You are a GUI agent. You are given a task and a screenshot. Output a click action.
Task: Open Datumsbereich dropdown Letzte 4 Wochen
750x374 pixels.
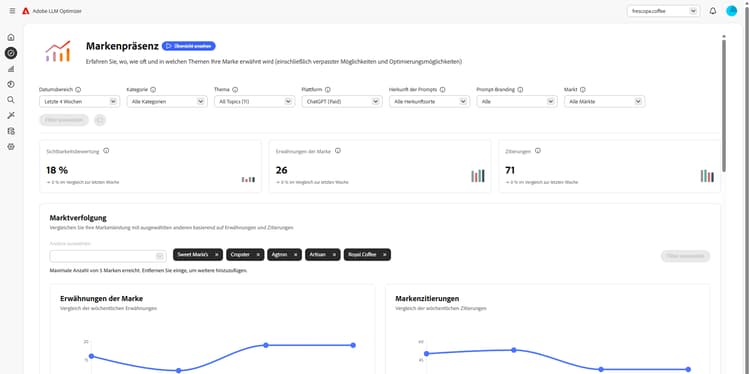[79, 101]
